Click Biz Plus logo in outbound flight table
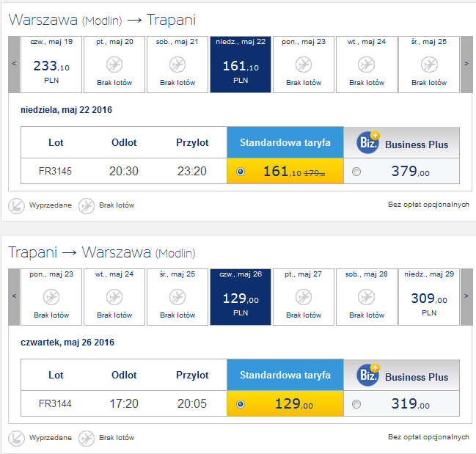 tap(367, 142)
